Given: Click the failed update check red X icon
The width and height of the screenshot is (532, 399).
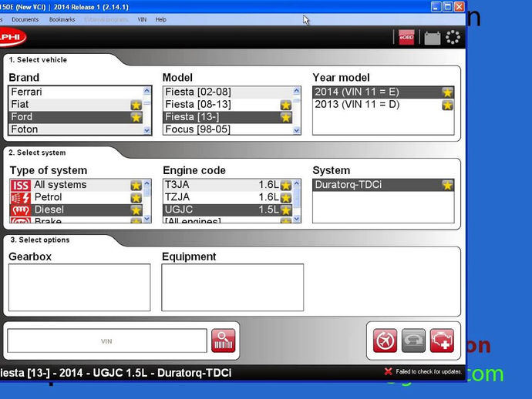Looking at the screenshot, I should [x=388, y=371].
